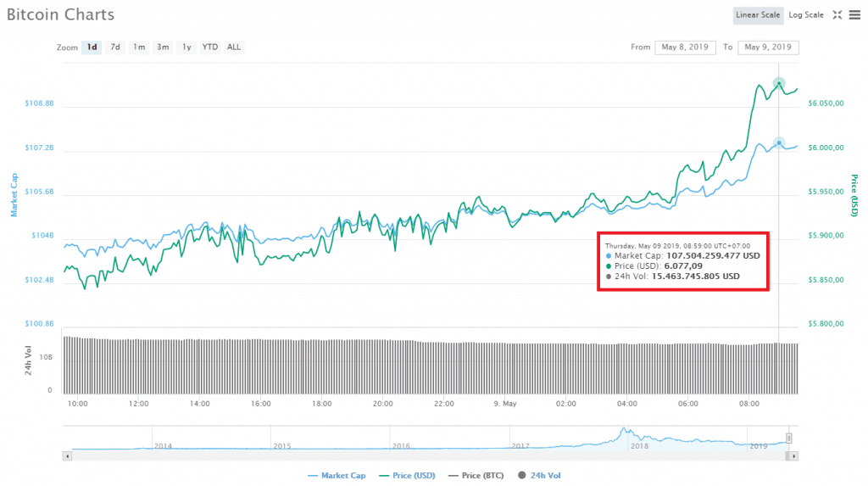Click the 12:00 x-axis label
The height and width of the screenshot is (486, 868).
point(138,404)
